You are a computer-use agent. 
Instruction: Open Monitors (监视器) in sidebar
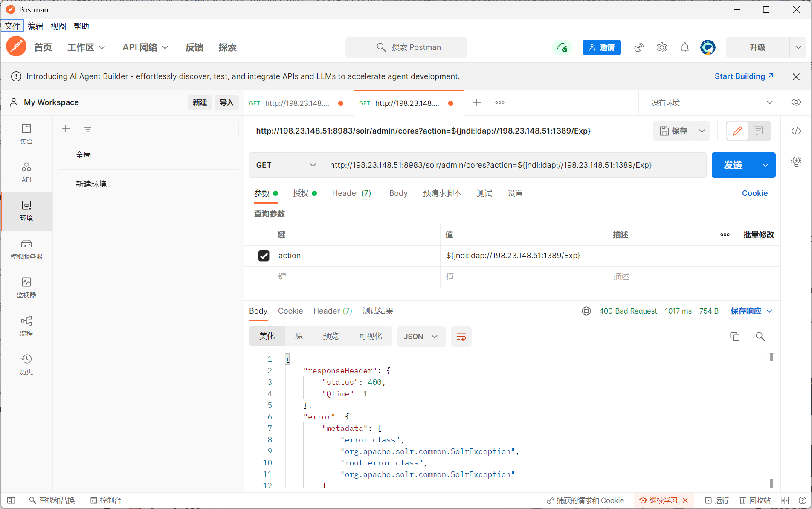tap(26, 288)
